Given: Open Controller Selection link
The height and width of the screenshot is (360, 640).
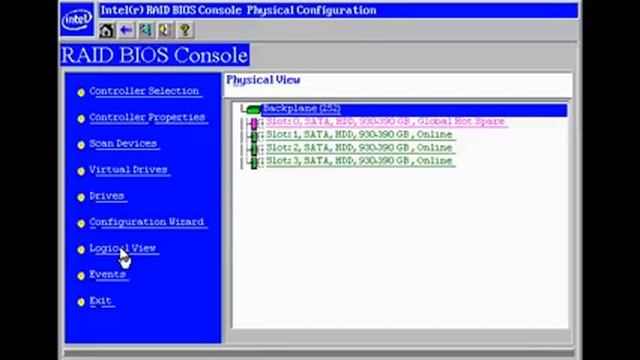Looking at the screenshot, I should coord(145,91).
